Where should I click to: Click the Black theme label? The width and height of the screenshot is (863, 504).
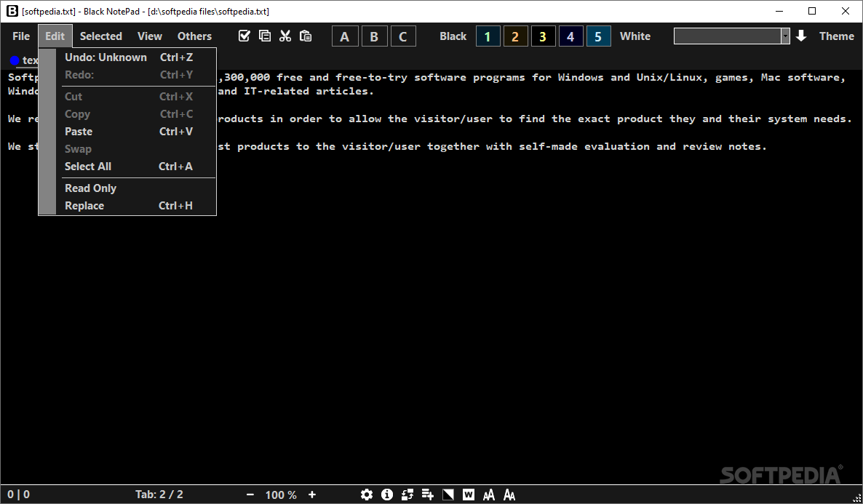pos(453,36)
